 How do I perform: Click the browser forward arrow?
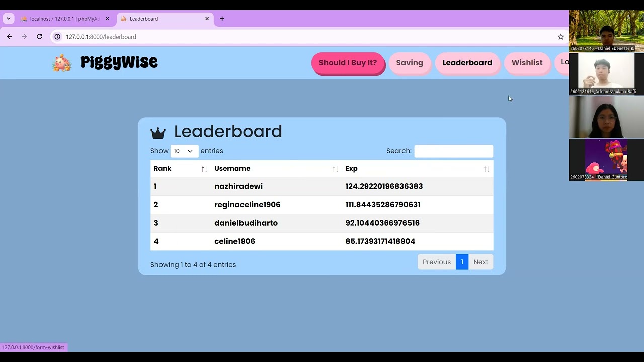[24, 37]
